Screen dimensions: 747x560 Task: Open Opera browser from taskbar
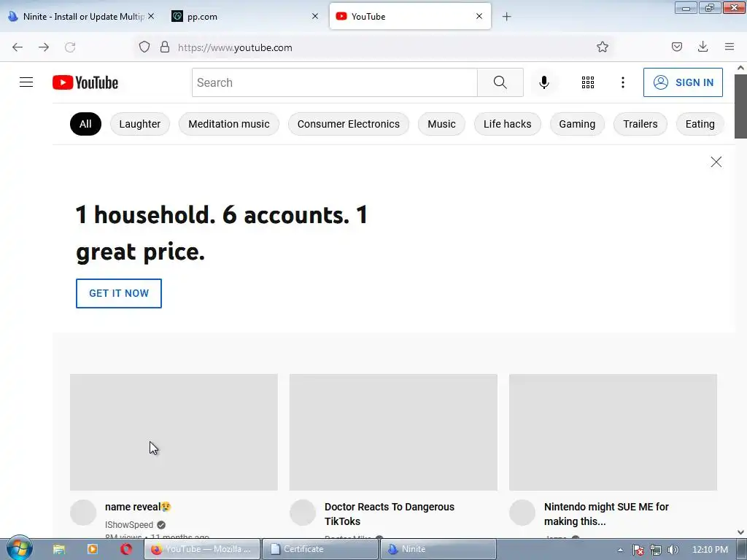[126, 549]
